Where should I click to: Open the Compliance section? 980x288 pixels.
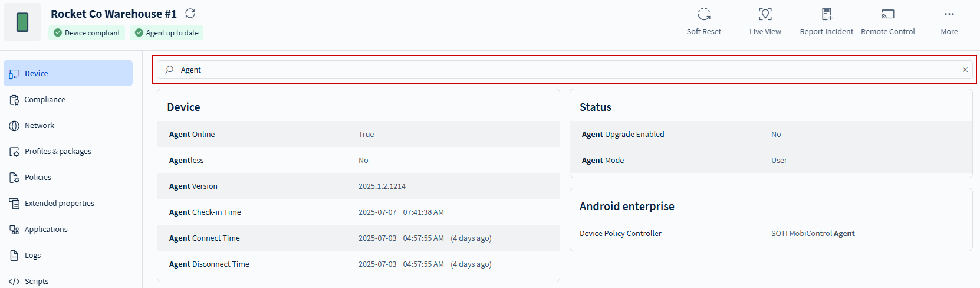click(x=45, y=100)
